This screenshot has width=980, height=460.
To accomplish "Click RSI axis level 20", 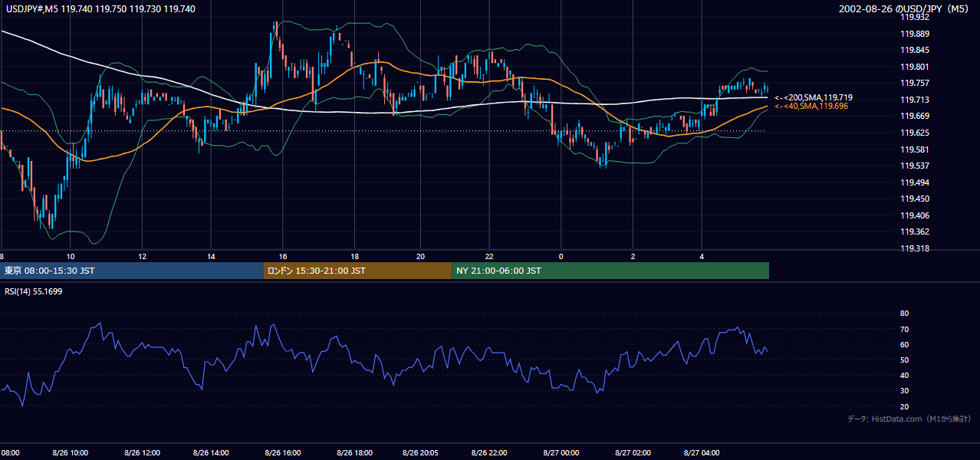I will (x=904, y=406).
